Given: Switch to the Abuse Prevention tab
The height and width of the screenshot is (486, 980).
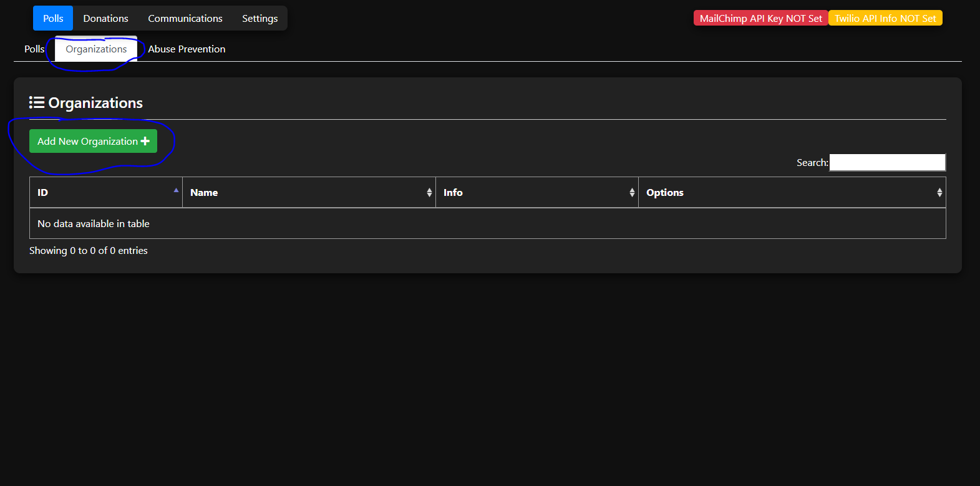Looking at the screenshot, I should pos(187,49).
